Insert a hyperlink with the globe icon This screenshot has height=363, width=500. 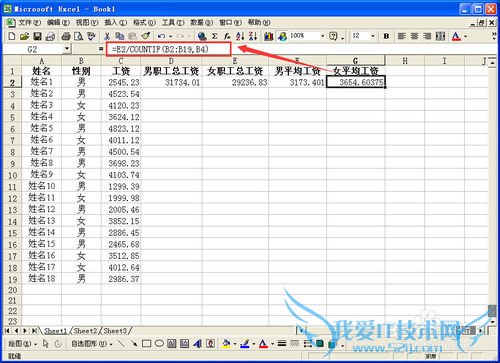coord(202,36)
